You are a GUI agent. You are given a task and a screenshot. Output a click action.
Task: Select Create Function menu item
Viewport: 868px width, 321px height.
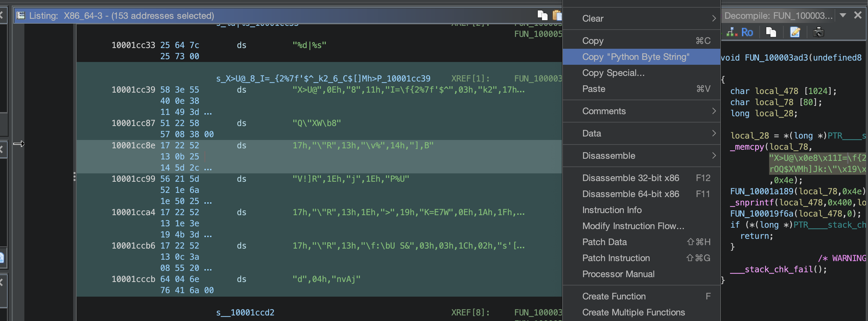coord(642,296)
